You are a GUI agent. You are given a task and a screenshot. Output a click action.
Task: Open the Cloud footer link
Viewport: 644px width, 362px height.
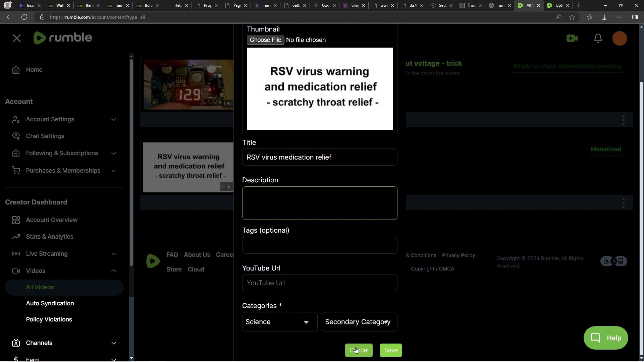click(196, 269)
